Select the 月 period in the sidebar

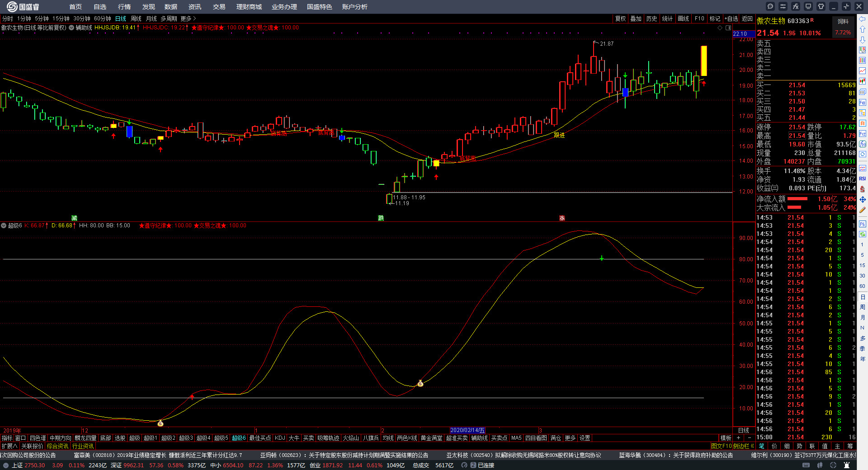click(863, 318)
